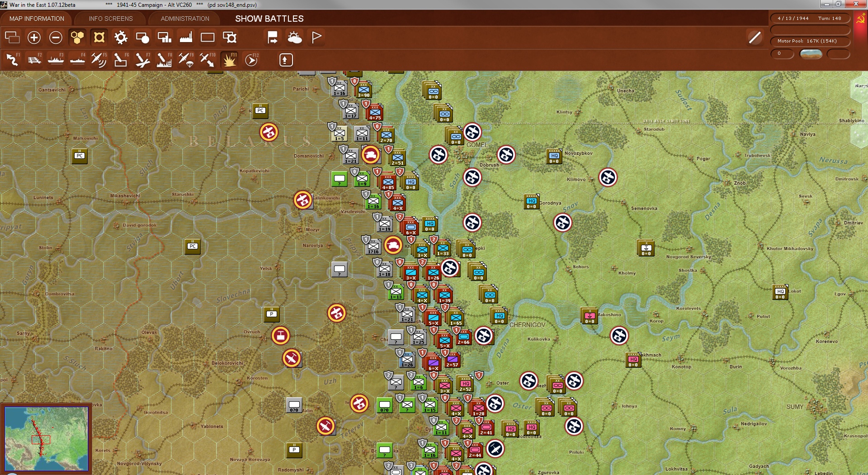
Task: Start strategic bombing mission (F8)
Action: click(164, 59)
